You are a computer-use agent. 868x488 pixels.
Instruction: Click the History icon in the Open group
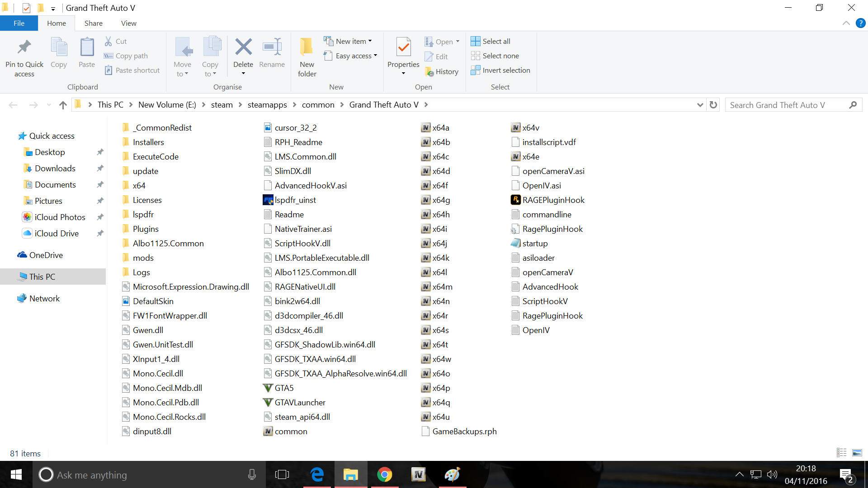click(429, 72)
